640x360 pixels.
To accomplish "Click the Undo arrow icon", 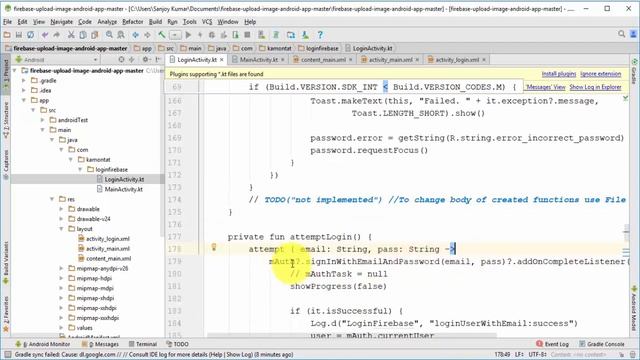I will (44, 35).
